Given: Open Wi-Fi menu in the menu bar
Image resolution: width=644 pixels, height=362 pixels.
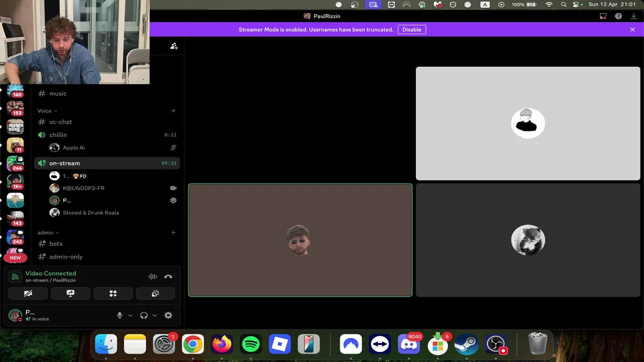Looking at the screenshot, I should [549, 5].
